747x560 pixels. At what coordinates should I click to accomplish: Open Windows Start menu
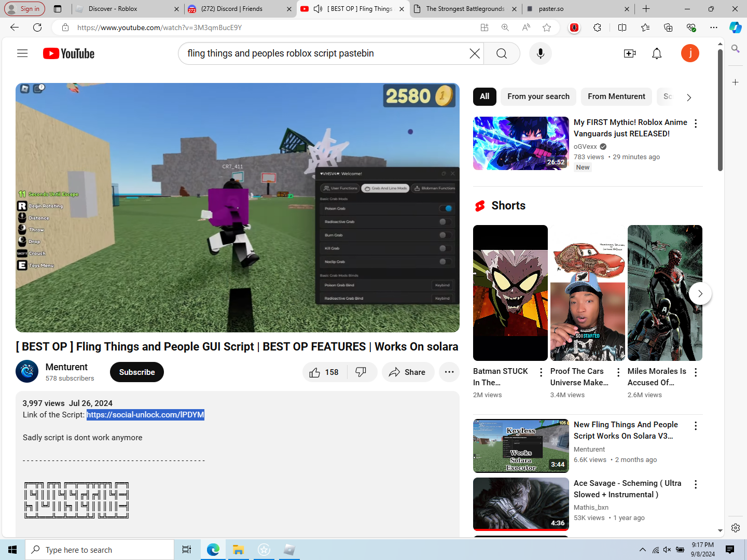tap(12, 550)
